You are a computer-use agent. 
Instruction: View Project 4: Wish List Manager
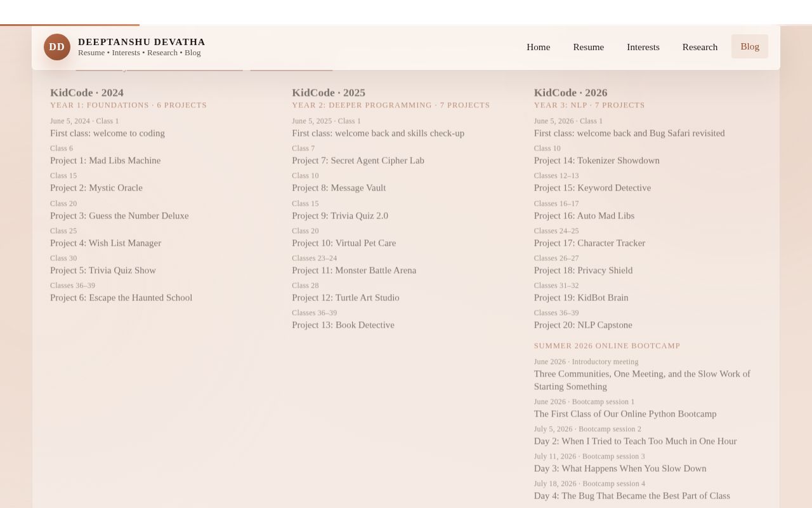point(105,243)
